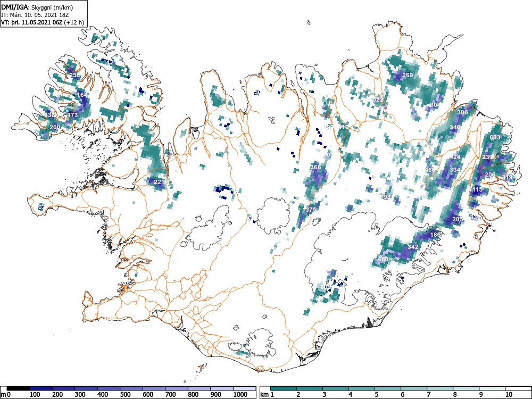Select the map value 375

(311, 210)
